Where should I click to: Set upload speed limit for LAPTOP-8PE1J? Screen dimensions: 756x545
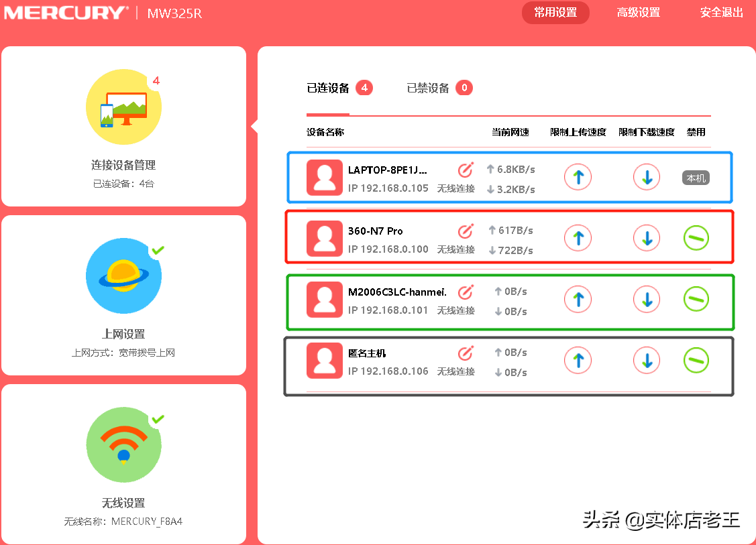point(578,177)
